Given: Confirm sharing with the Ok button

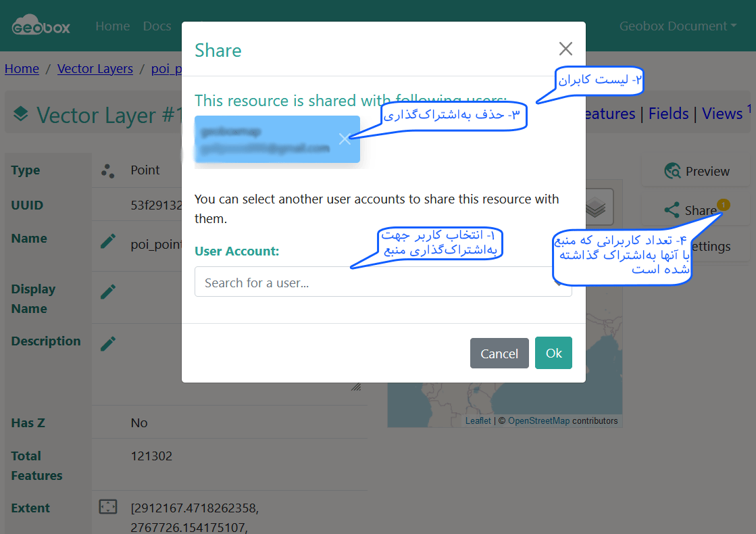Looking at the screenshot, I should click(x=553, y=353).
